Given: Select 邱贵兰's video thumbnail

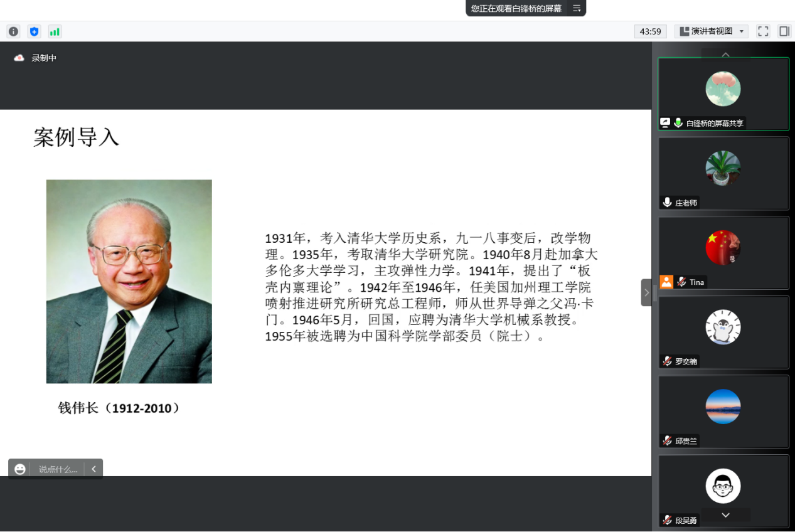Looking at the screenshot, I should coord(723,412).
